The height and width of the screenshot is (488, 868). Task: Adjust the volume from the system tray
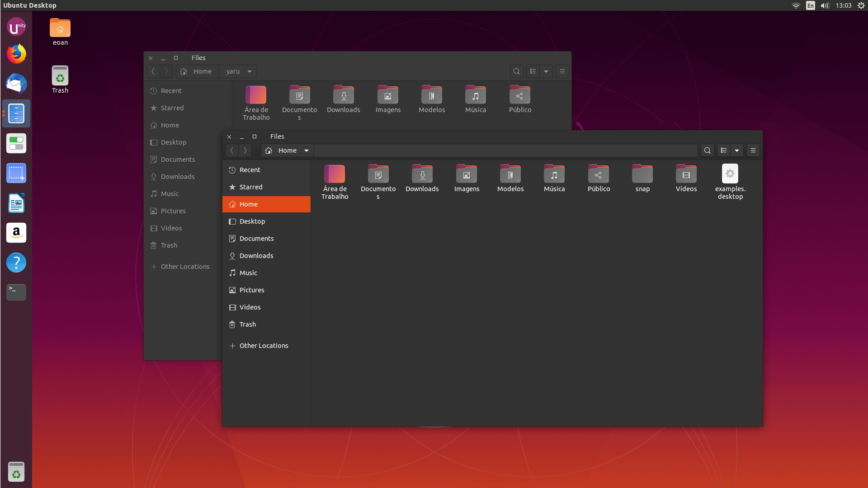[825, 5]
